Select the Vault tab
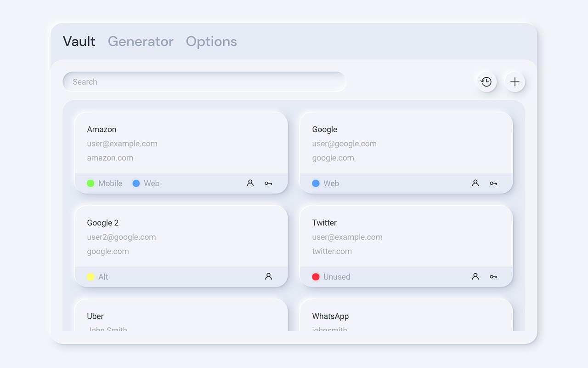Screen dimensions: 588x368 [79, 41]
